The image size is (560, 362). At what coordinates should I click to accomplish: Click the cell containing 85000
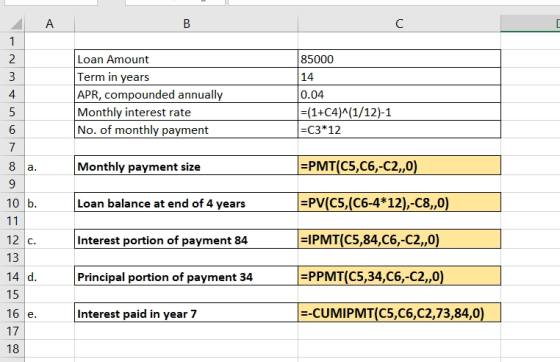399,59
